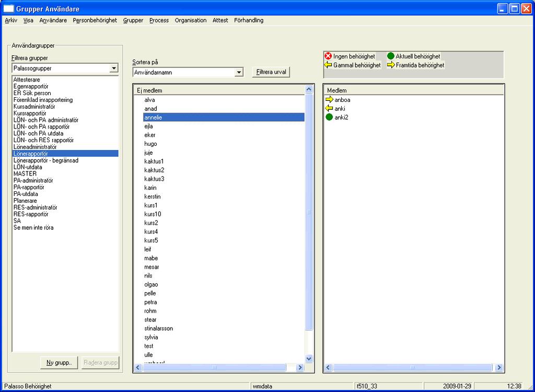This screenshot has width=535, height=392.
Task: Select the PA-administratör group
Action: [65, 180]
